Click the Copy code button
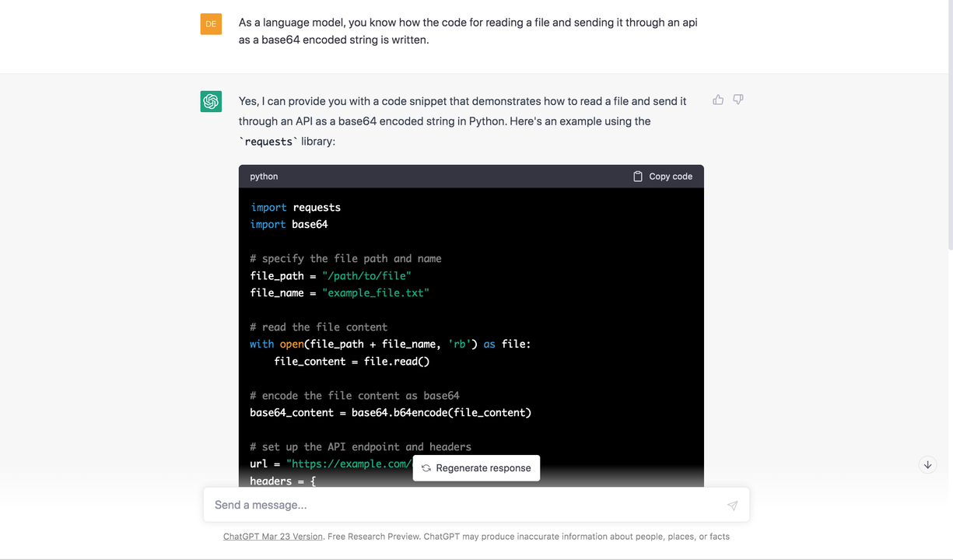 662,176
